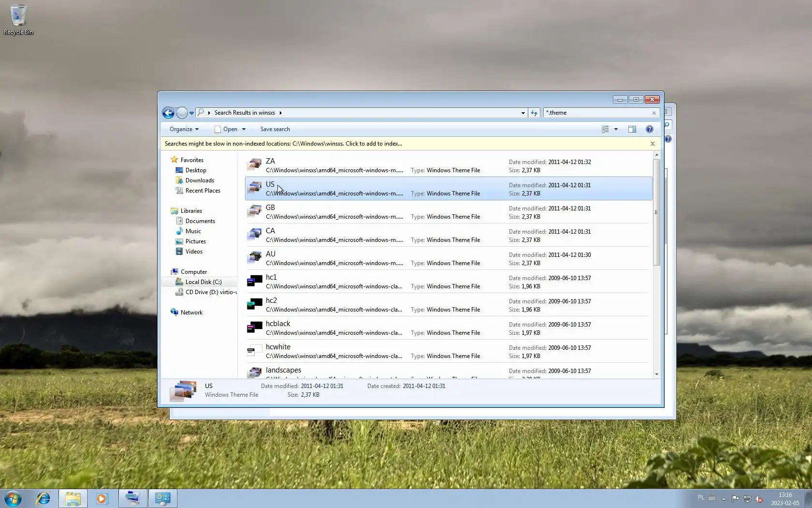Open the Music library

tap(193, 231)
